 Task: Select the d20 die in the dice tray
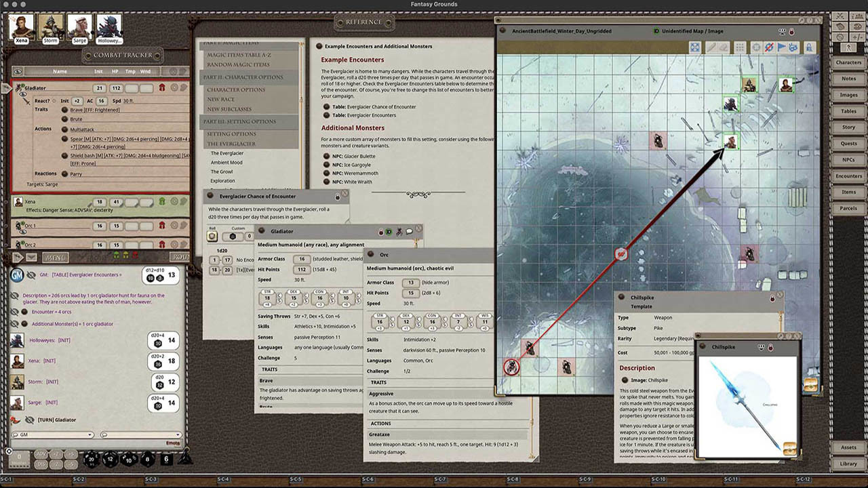(x=91, y=460)
